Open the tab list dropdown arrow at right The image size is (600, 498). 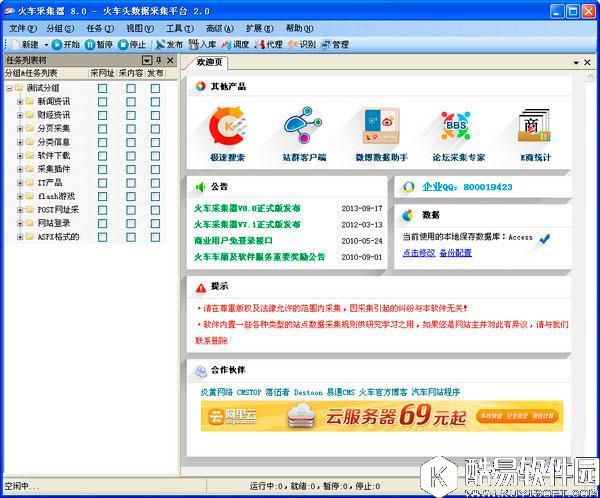tap(576, 62)
